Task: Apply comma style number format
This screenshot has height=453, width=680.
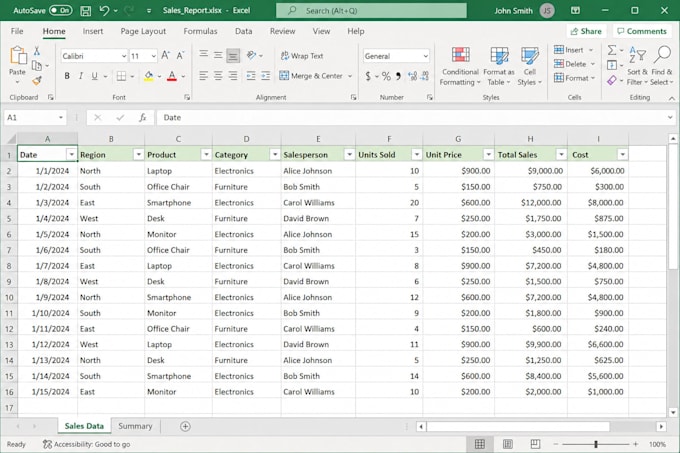Action: (398, 76)
